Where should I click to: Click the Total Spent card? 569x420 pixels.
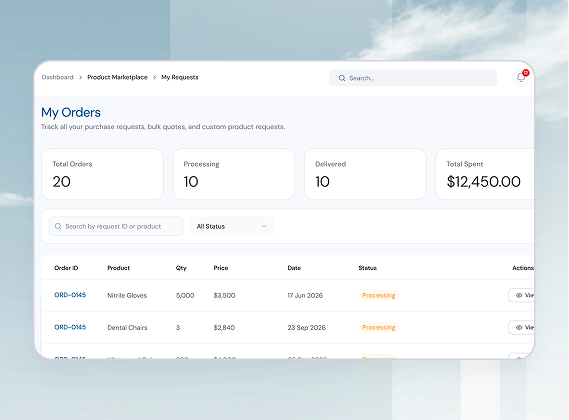(485, 174)
